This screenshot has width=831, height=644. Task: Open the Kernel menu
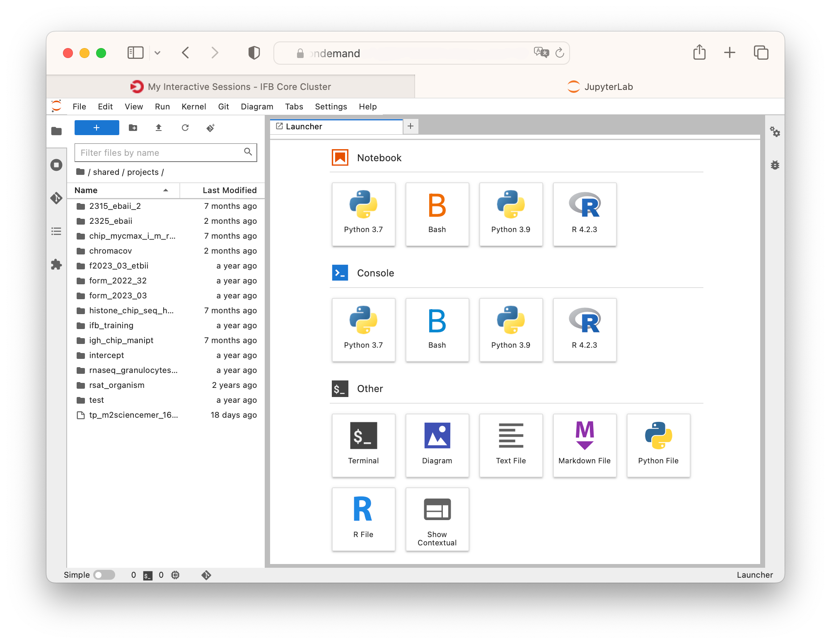pos(193,107)
